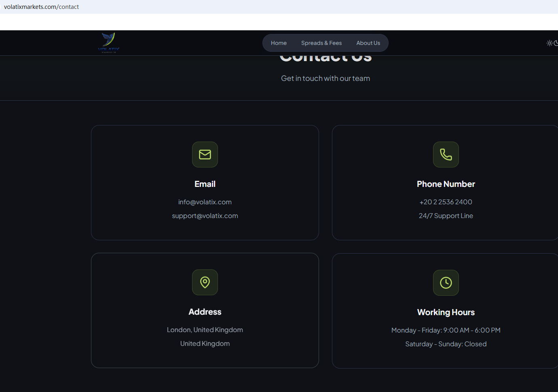Go to the Spreads & Fees page
Screen dimensions: 558x392
[321, 43]
